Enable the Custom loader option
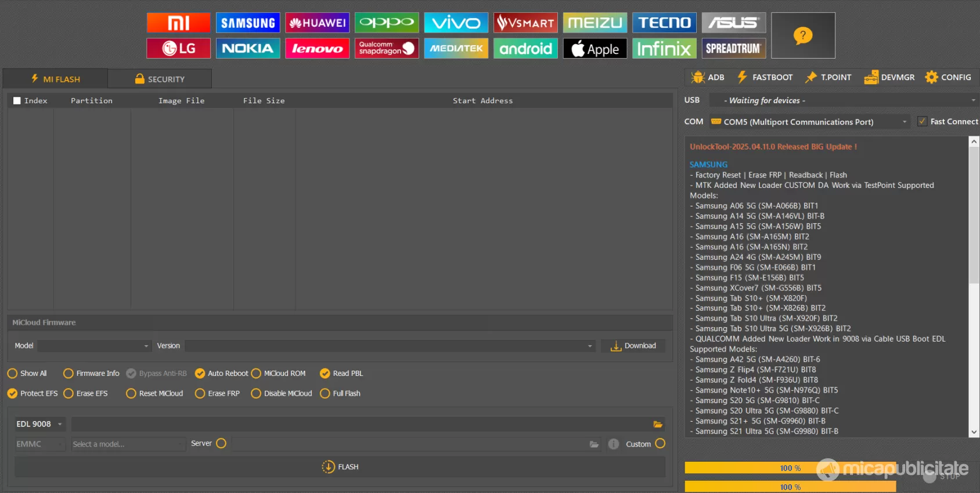This screenshot has width=980, height=493. tap(660, 443)
